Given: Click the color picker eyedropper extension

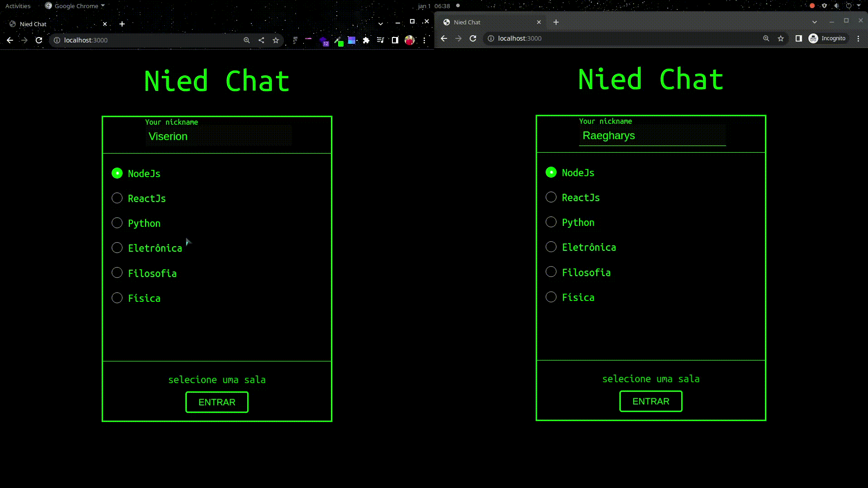Looking at the screenshot, I should click(338, 41).
